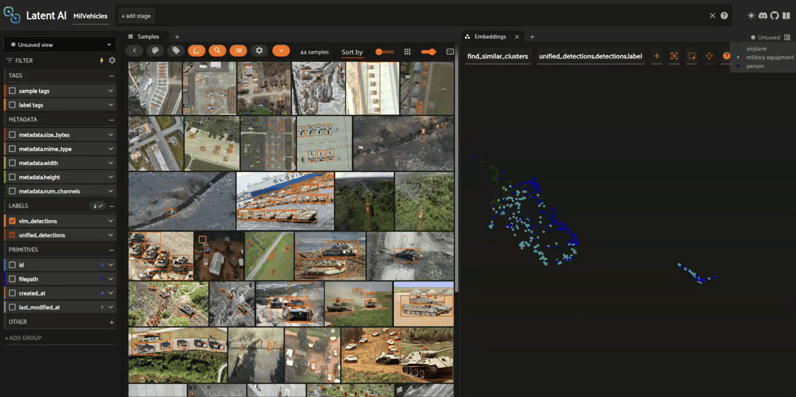Check the filepath checkbox

pos(13,279)
